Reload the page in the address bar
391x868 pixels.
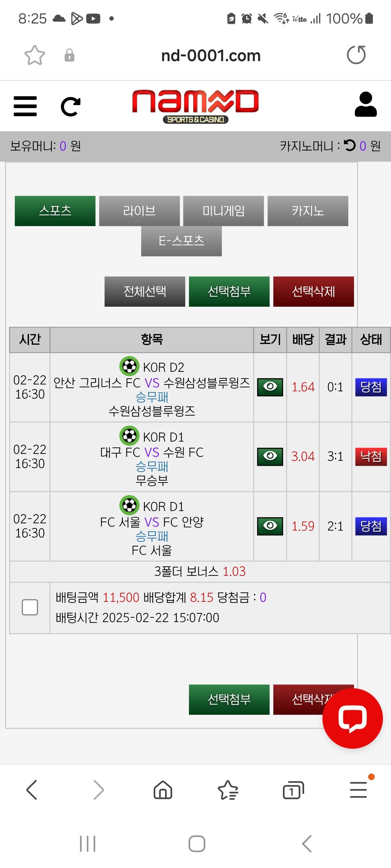[x=356, y=55]
